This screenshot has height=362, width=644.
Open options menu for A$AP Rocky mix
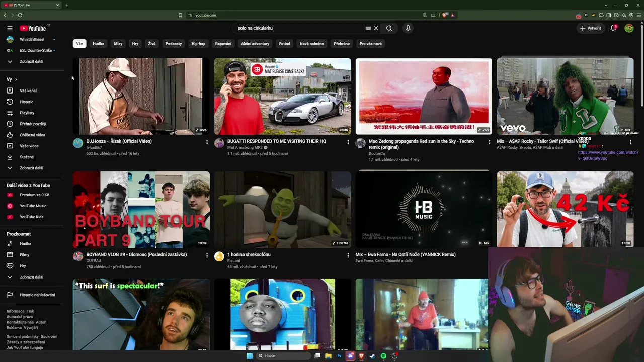point(630,142)
